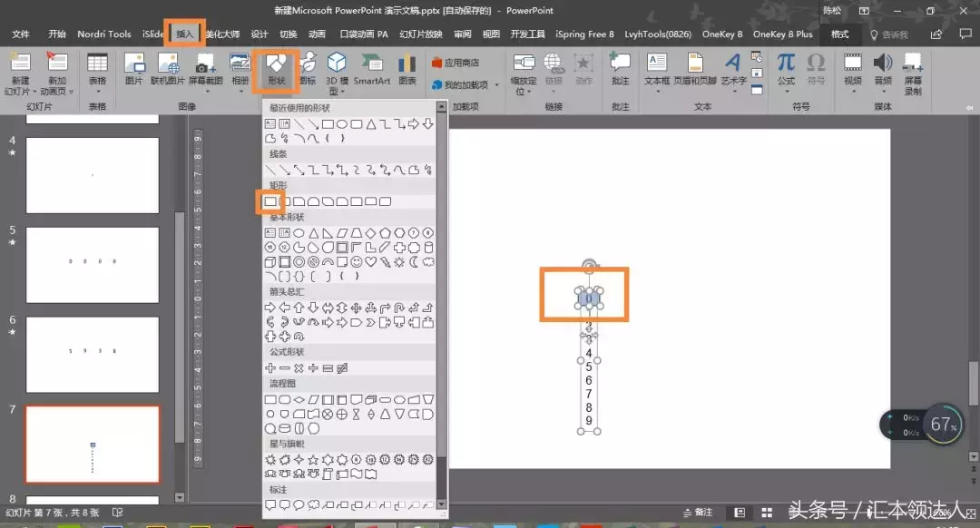The width and height of the screenshot is (980, 528).
Task: Switch to the 格式 Format tab
Action: [839, 34]
